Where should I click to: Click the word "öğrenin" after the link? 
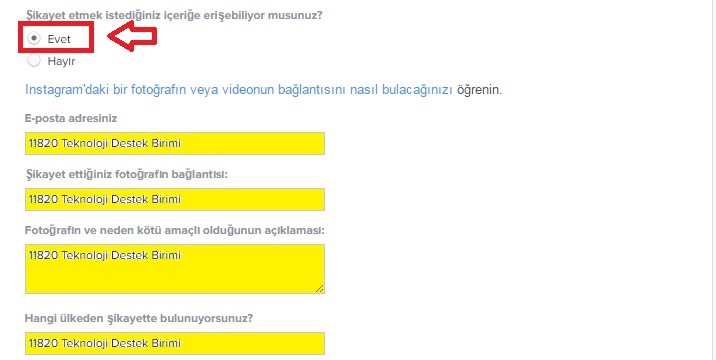(x=479, y=89)
